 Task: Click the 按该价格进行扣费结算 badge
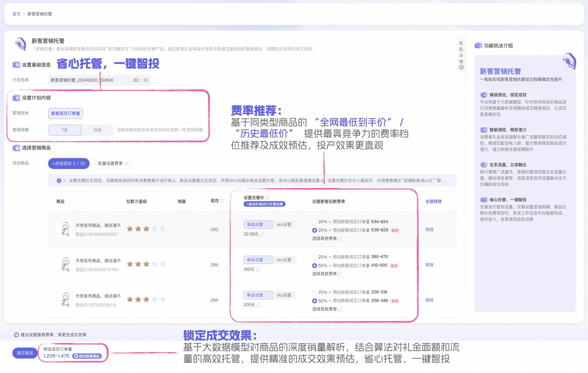tap(264, 204)
